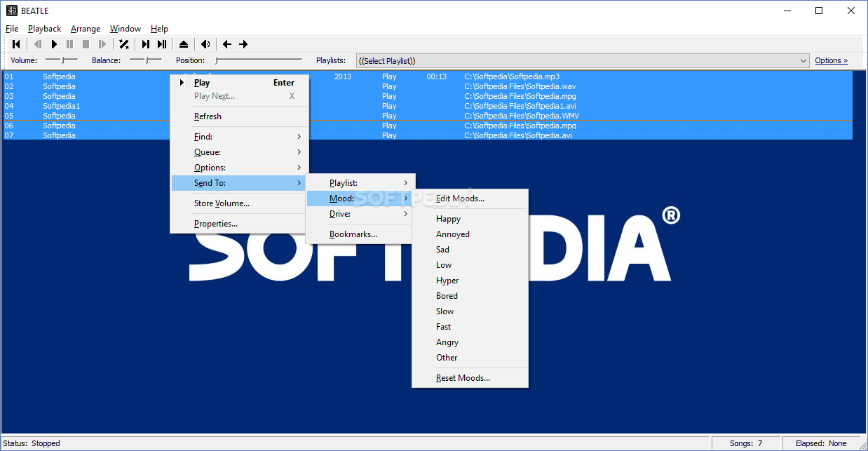868x451 pixels.
Task: Click the next track toolbar icon
Action: point(146,44)
